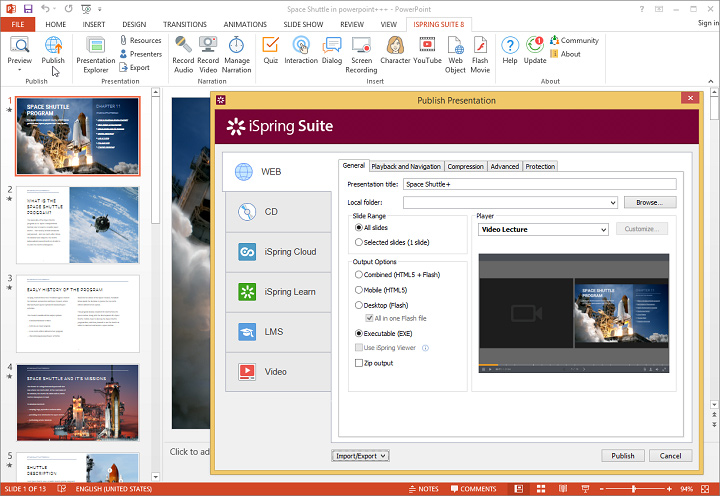Select Video publishing destination
This screenshot has width=720, height=496.
point(278,372)
